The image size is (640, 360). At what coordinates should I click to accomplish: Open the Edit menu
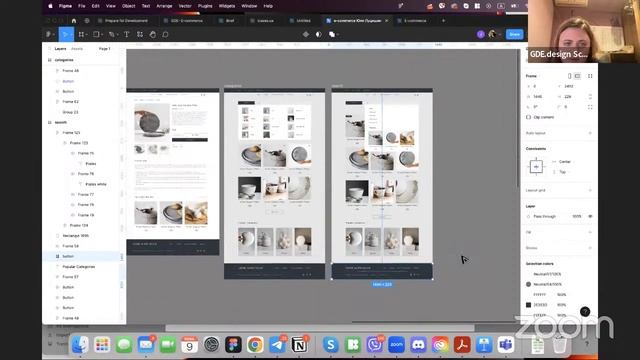(95, 6)
